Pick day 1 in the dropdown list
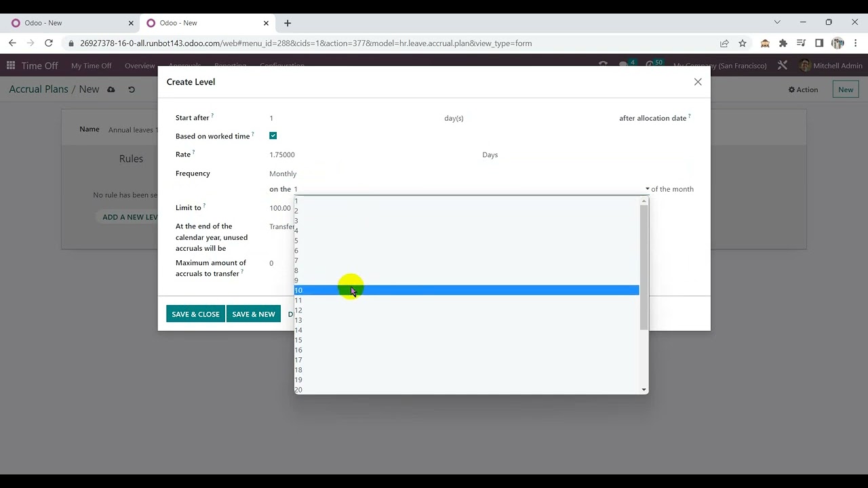Viewport: 868px width, 488px height. tap(467, 201)
